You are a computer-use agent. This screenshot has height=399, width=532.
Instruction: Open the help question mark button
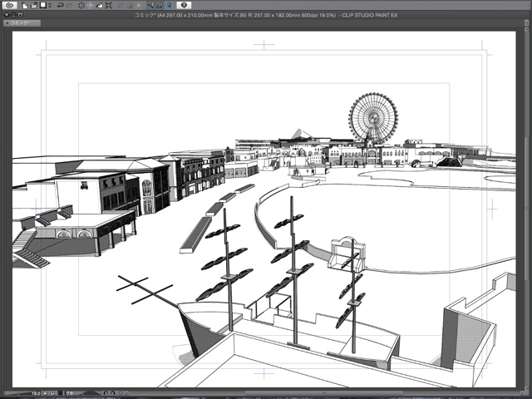pos(184,5)
